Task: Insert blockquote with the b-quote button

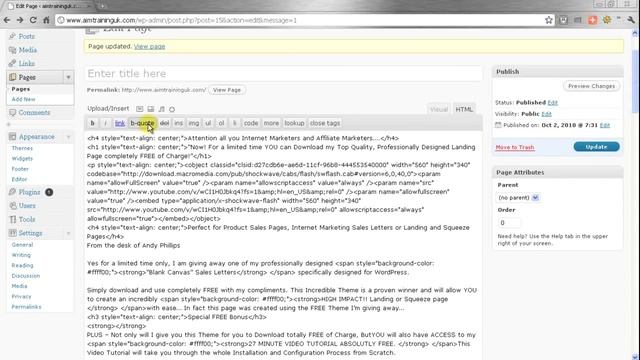Action: click(x=142, y=123)
